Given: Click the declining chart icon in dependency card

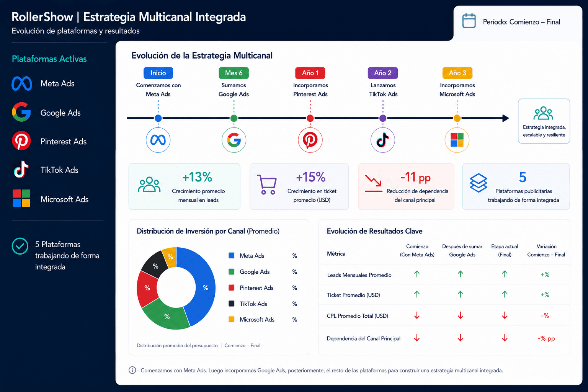Looking at the screenshot, I should (374, 183).
